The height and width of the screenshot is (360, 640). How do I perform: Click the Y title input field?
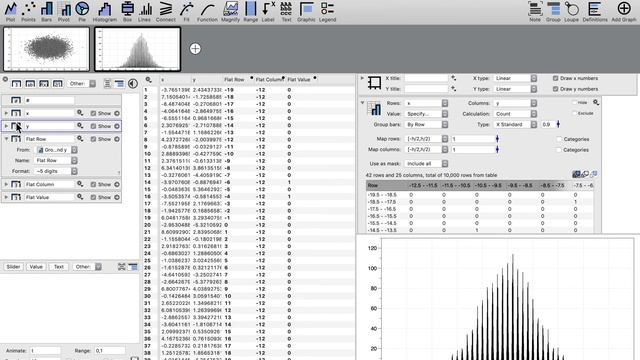click(x=426, y=89)
